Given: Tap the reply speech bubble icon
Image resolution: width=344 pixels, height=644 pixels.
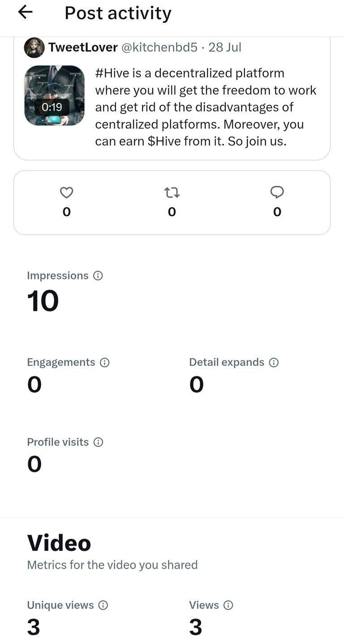Looking at the screenshot, I should (277, 193).
